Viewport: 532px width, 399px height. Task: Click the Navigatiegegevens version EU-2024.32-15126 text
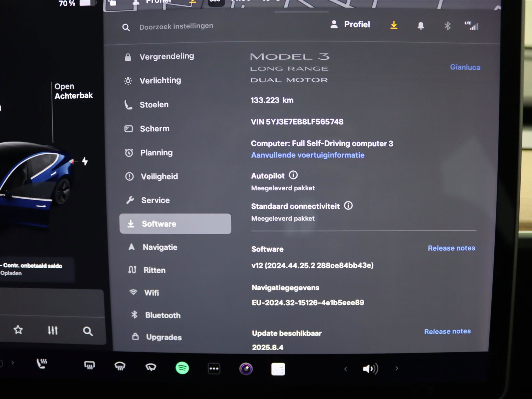click(x=308, y=303)
